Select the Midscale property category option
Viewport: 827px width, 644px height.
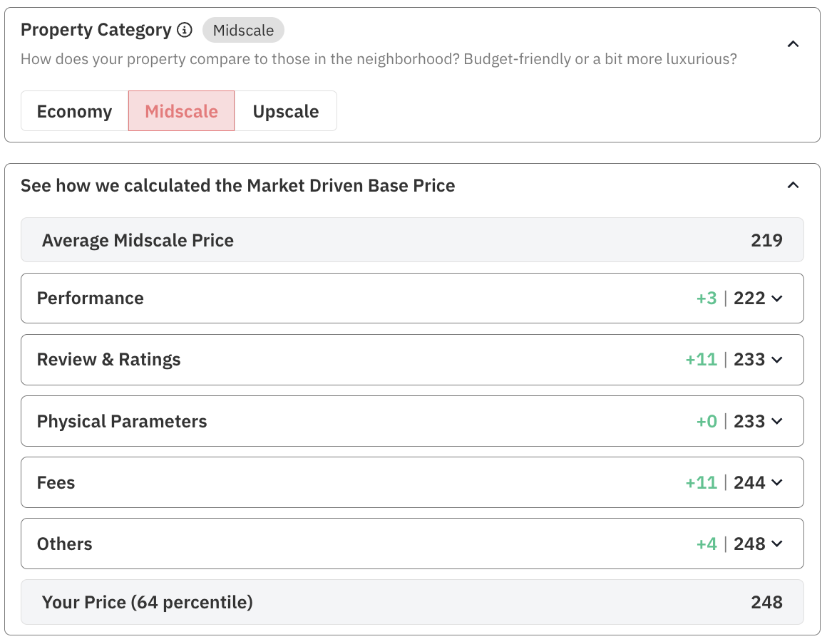click(x=181, y=111)
